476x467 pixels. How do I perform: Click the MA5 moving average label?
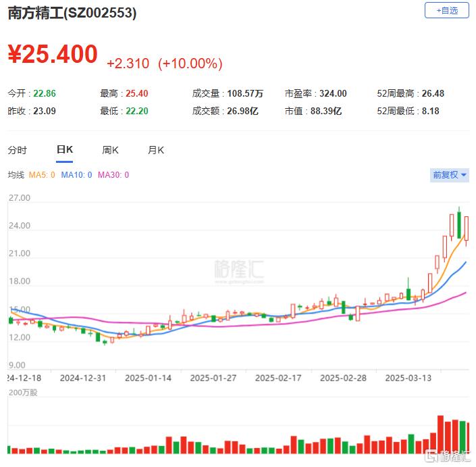(x=42, y=175)
